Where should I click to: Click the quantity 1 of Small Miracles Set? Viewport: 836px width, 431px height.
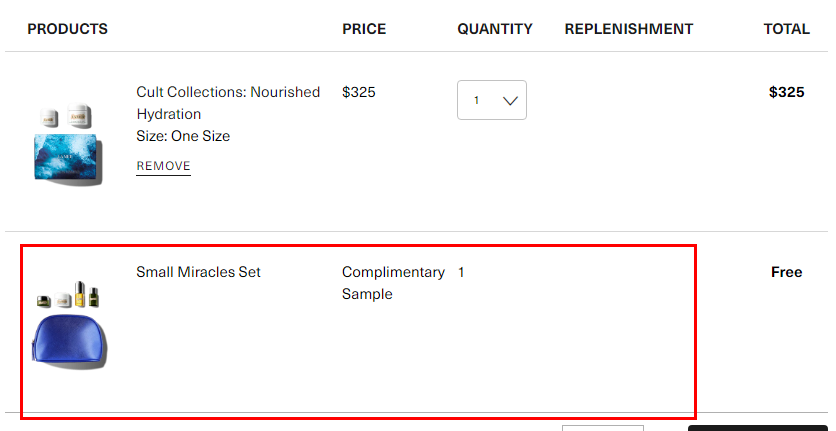tap(461, 272)
